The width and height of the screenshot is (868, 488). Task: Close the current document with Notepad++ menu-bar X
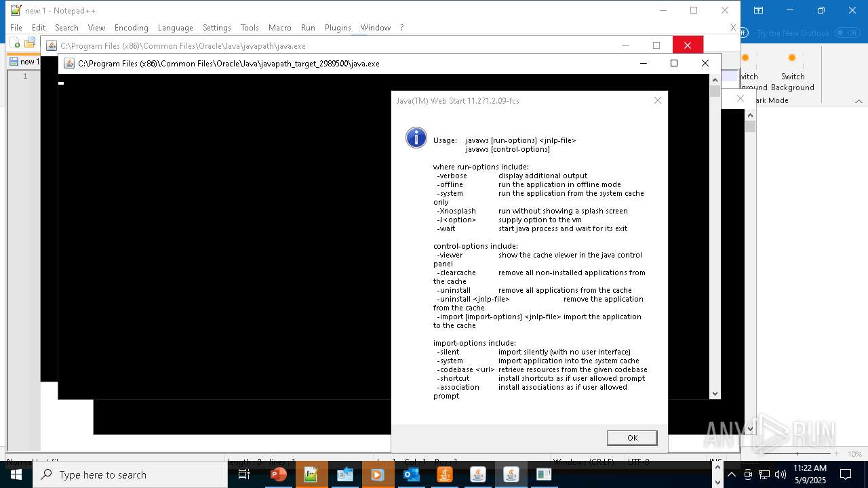point(733,28)
